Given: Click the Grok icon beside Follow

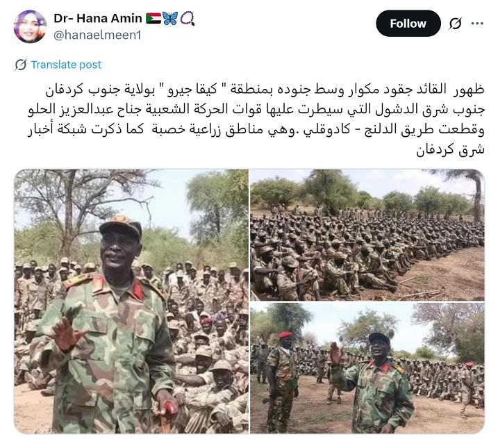Looking at the screenshot, I should (x=456, y=23).
